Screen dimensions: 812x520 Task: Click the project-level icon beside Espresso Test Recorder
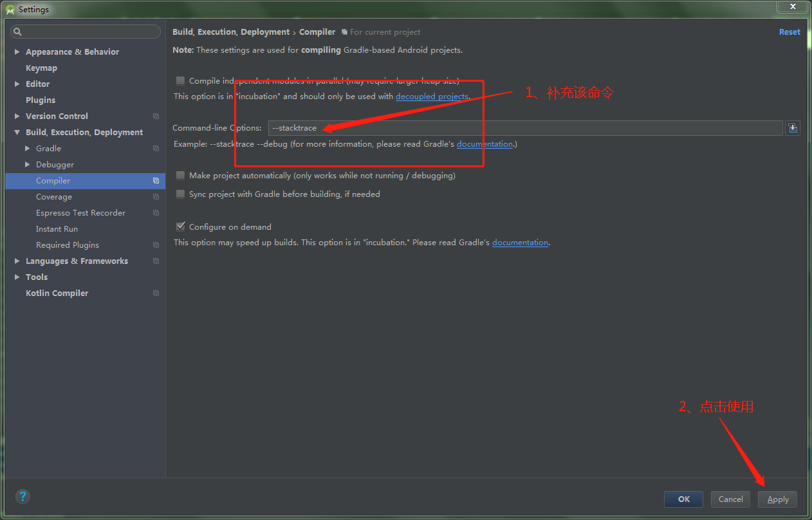point(156,213)
